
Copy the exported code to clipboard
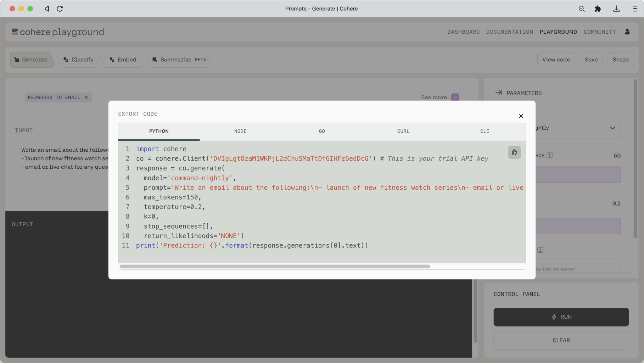514,152
